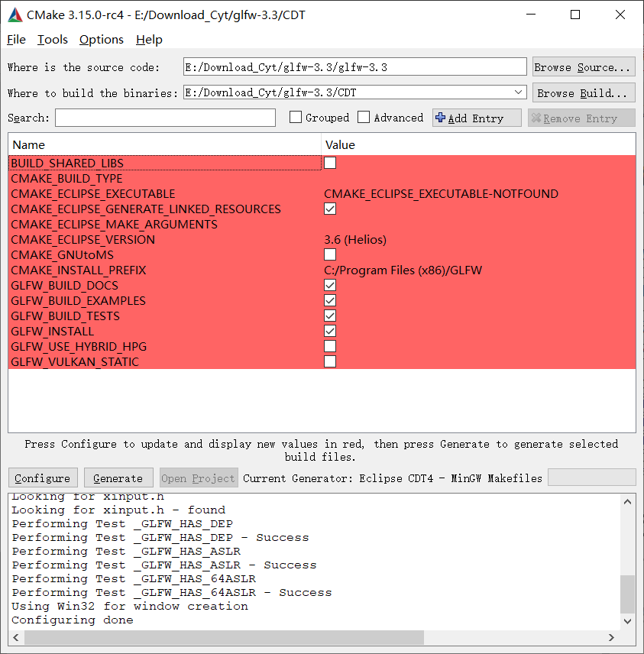This screenshot has height=654, width=644.
Task: Click inside the Search field
Action: click(x=164, y=117)
